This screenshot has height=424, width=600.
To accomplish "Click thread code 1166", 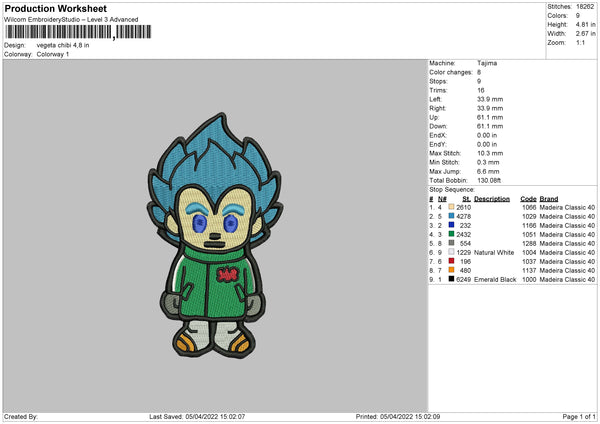I will 529,225.
